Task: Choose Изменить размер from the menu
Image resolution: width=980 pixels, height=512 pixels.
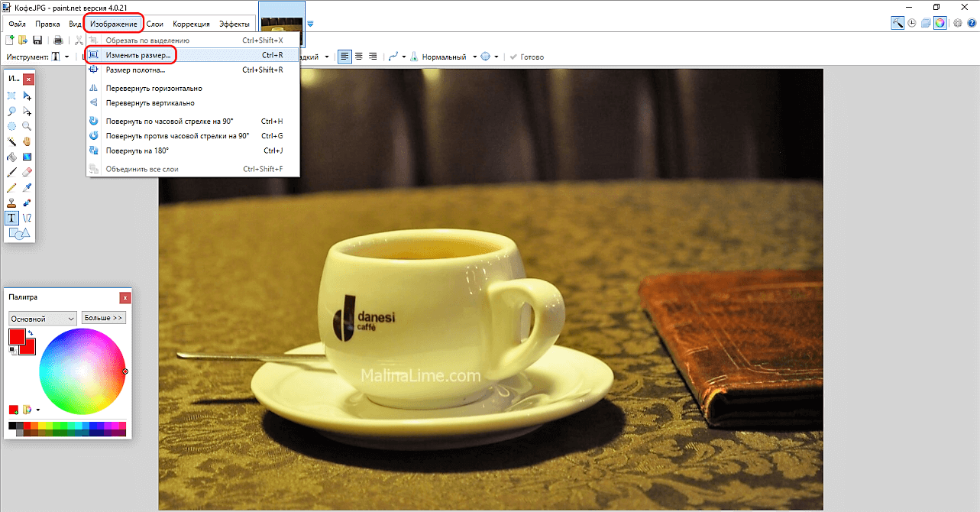Action: (x=137, y=55)
